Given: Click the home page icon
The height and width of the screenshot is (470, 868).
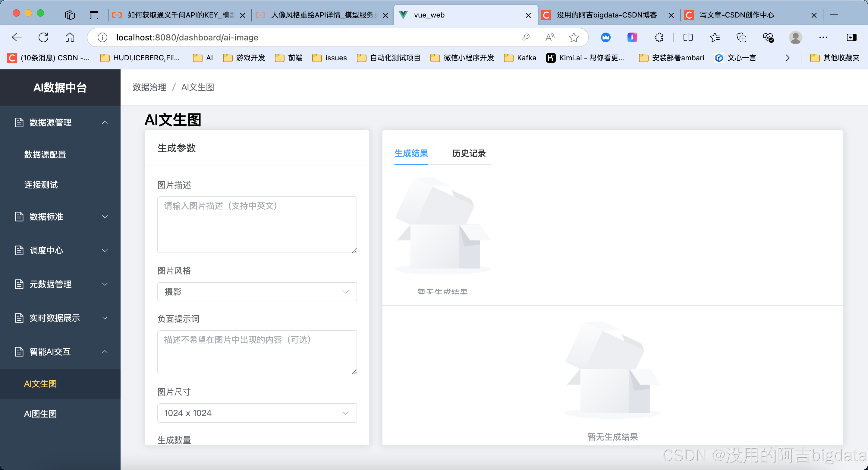Looking at the screenshot, I should coord(70,37).
